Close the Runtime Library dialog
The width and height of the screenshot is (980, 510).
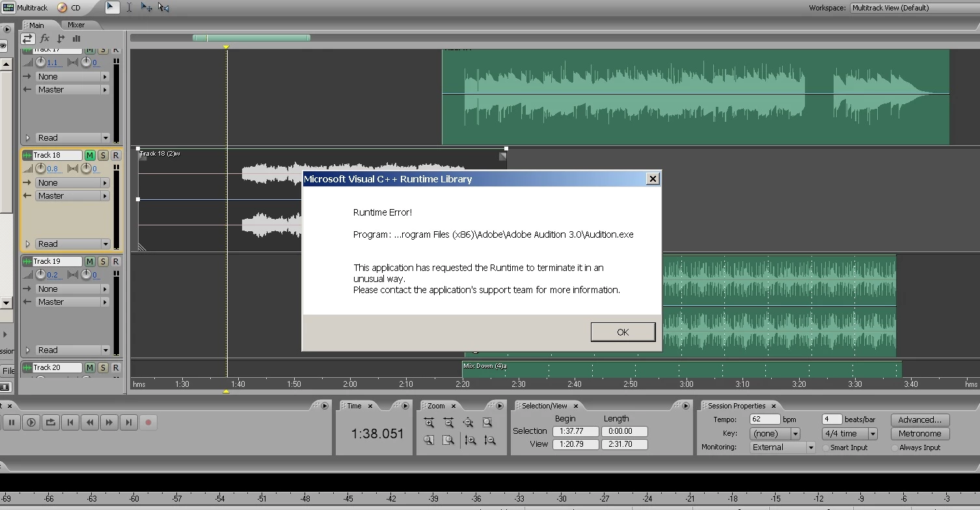click(x=653, y=178)
